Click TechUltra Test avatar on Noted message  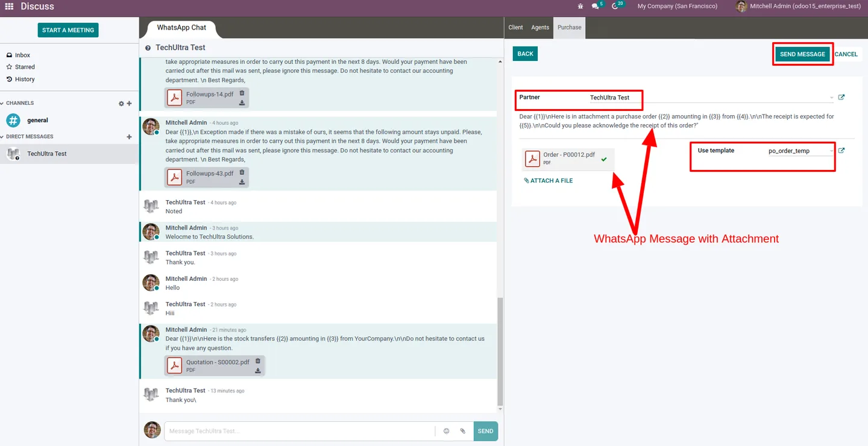point(151,206)
